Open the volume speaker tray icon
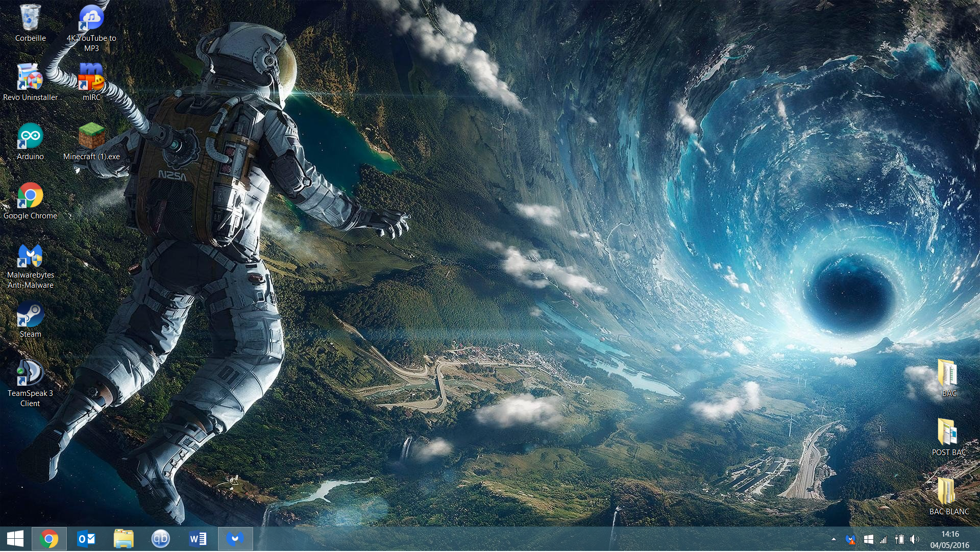The image size is (980, 552). click(915, 539)
